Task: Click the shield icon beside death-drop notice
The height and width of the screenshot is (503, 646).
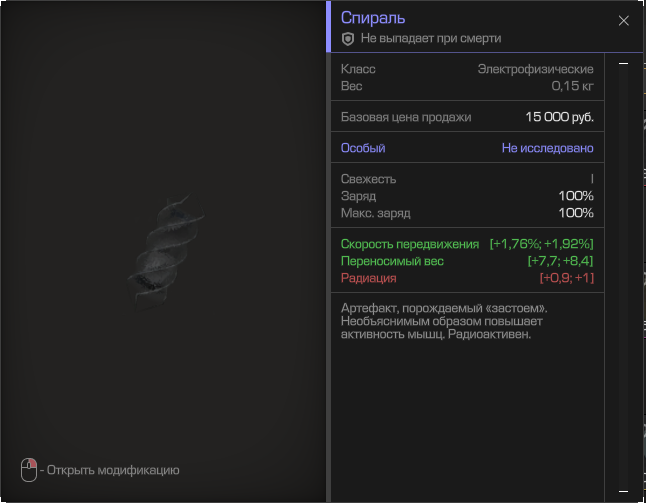Action: tap(348, 39)
